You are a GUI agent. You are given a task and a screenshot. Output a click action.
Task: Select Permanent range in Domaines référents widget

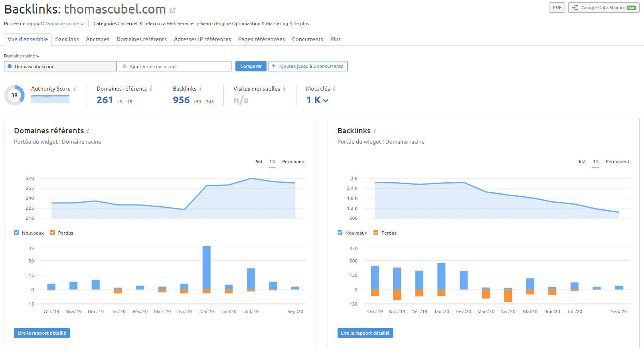coord(294,162)
